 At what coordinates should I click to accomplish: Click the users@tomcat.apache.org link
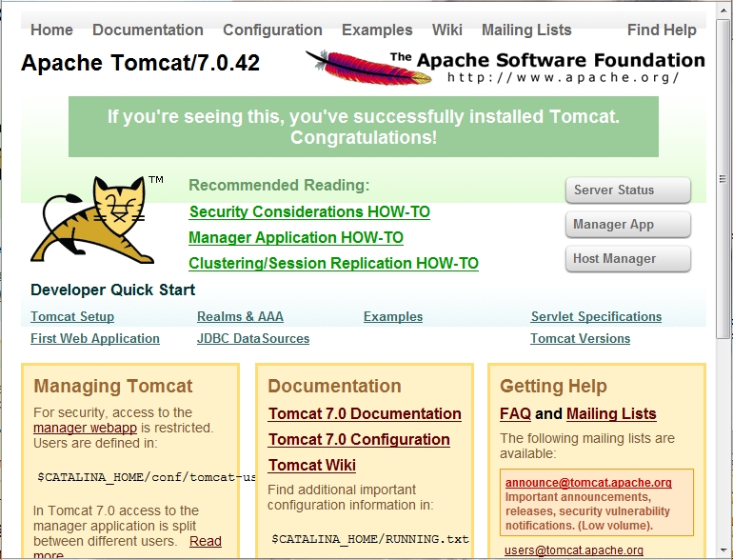[574, 550]
